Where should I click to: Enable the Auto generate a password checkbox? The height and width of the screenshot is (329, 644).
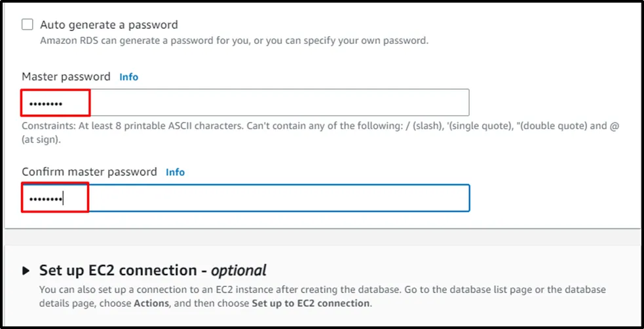28,25
